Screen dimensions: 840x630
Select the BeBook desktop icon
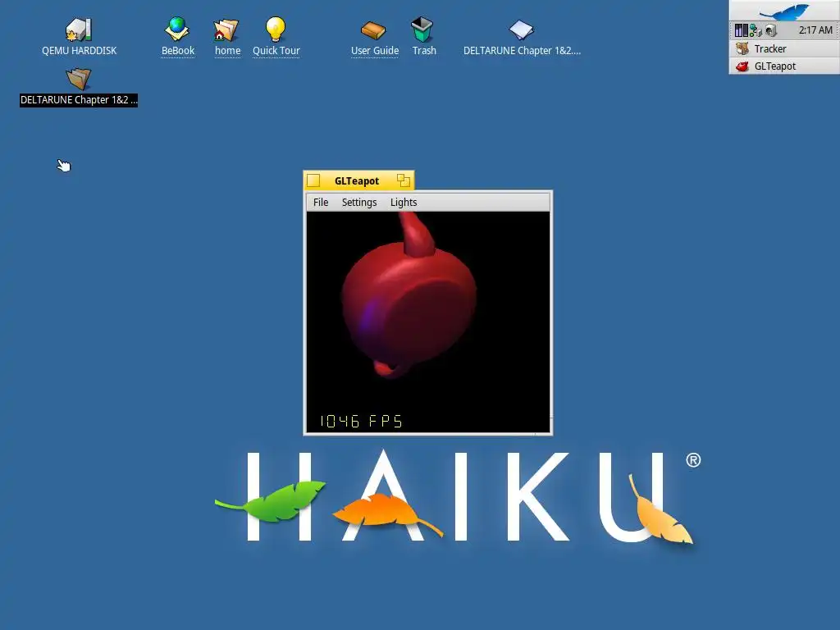(x=177, y=29)
